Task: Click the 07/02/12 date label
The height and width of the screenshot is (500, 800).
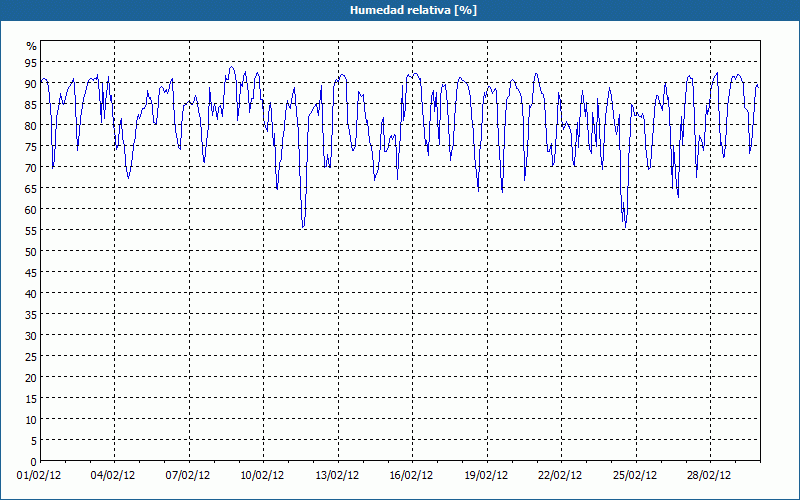Action: click(188, 476)
